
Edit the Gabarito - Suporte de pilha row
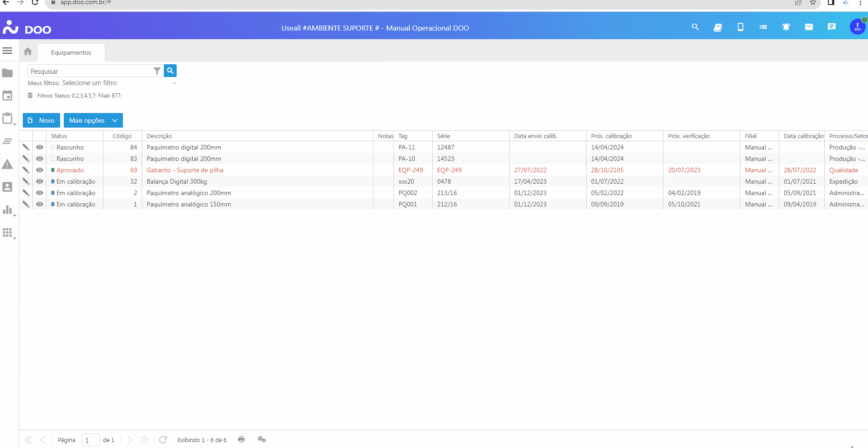26,170
